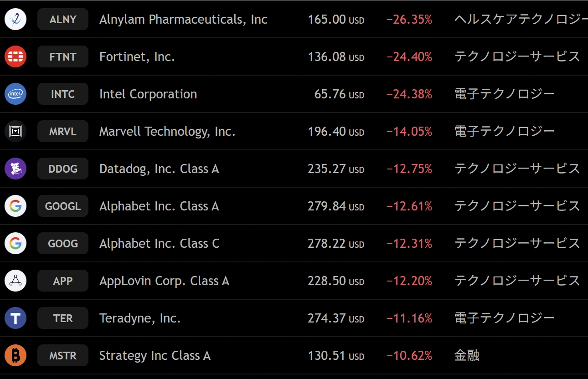
Task: Click the Marvell Technology logo icon
Action: (15, 131)
